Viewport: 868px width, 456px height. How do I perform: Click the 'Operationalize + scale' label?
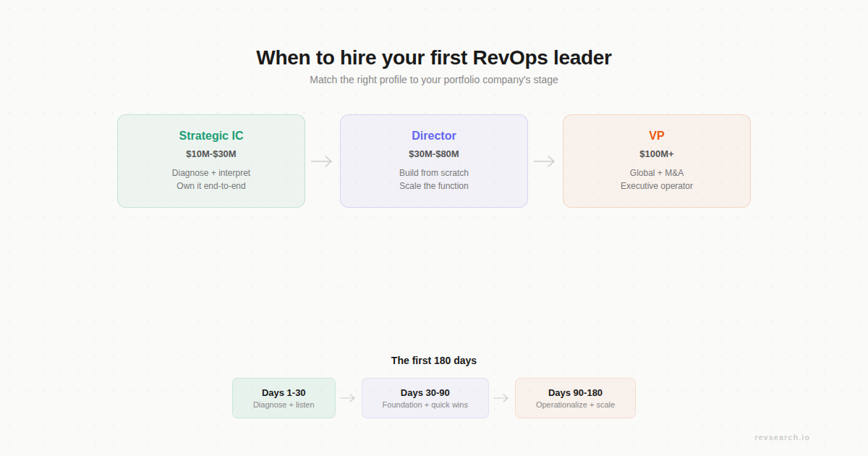[575, 405]
